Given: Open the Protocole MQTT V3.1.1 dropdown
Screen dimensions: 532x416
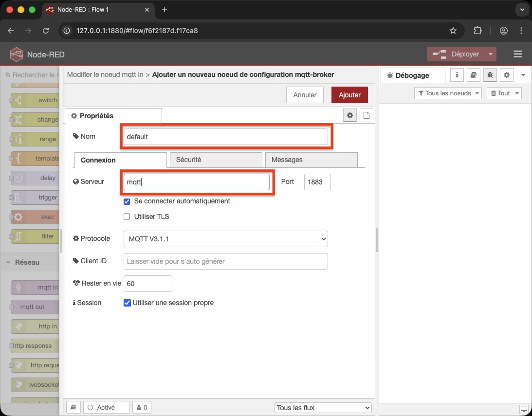Looking at the screenshot, I should pyautogui.click(x=225, y=239).
